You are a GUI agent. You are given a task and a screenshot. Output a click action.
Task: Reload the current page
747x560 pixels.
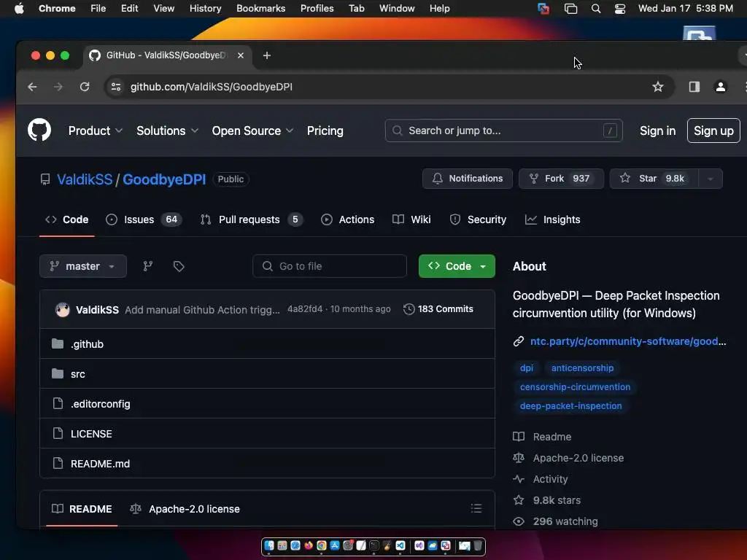coord(85,87)
